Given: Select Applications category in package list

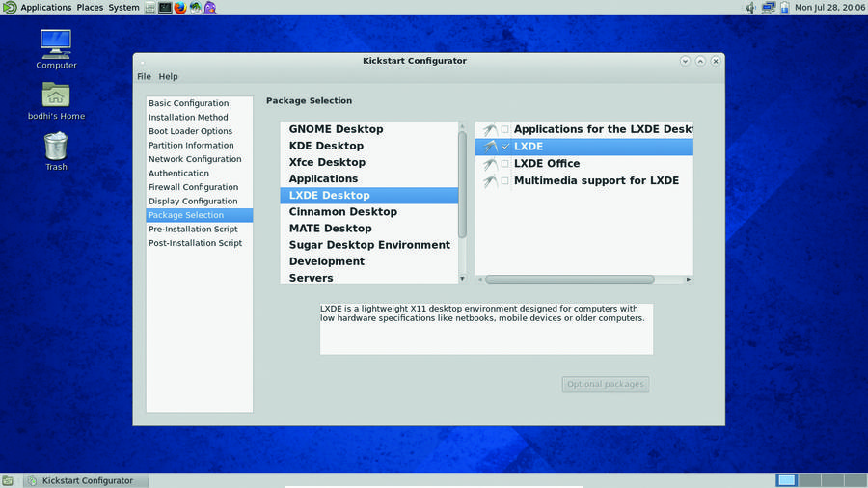Looking at the screenshot, I should 369,178.
